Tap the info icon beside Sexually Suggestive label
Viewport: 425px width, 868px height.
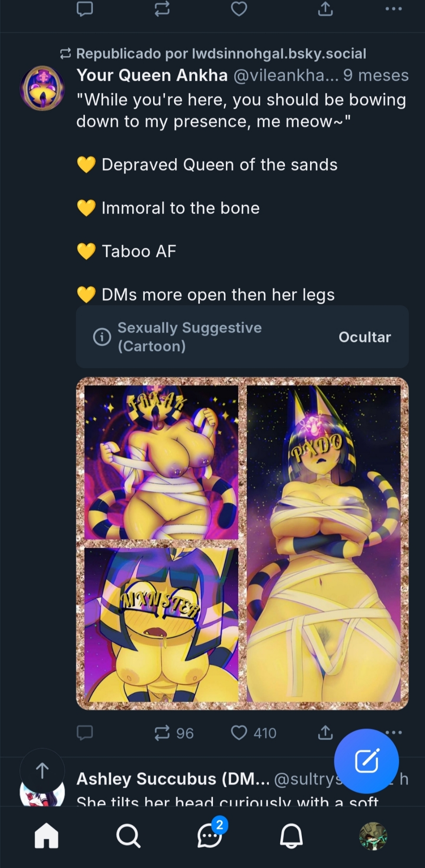coord(102,337)
